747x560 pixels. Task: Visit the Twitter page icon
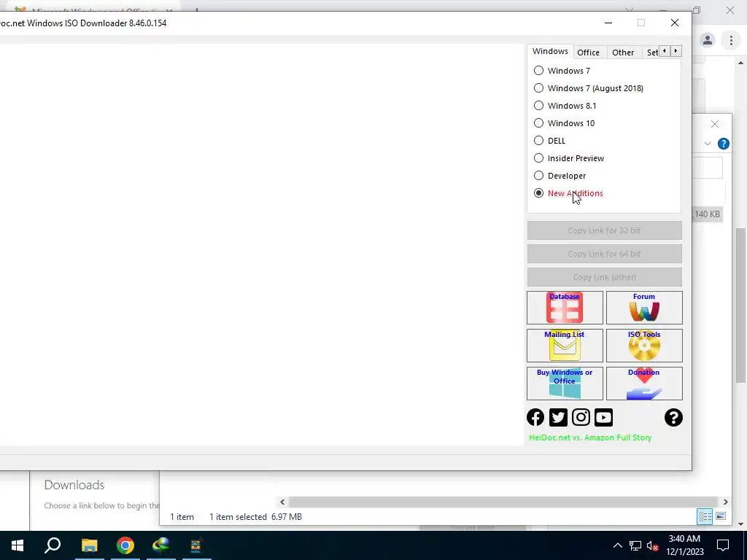558,418
